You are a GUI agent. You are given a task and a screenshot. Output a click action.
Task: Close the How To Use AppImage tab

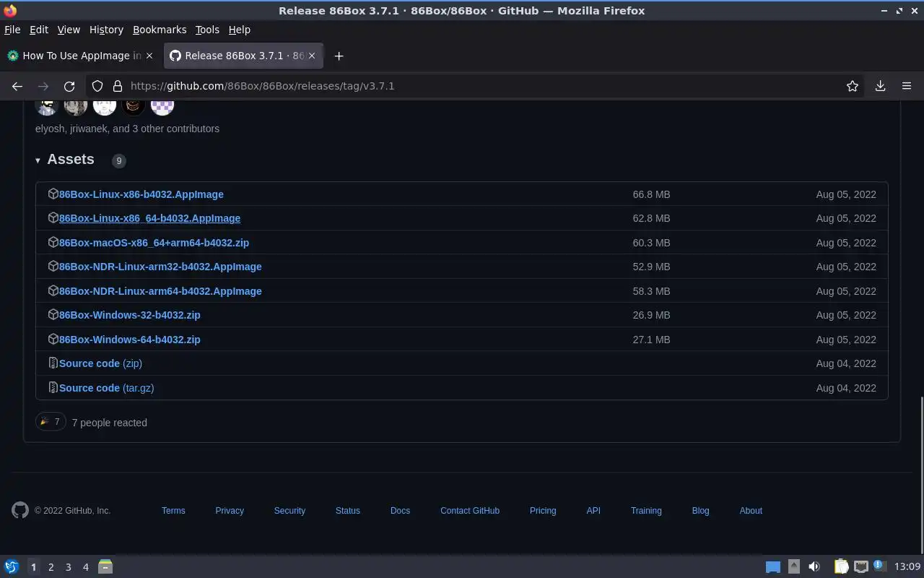click(x=149, y=56)
